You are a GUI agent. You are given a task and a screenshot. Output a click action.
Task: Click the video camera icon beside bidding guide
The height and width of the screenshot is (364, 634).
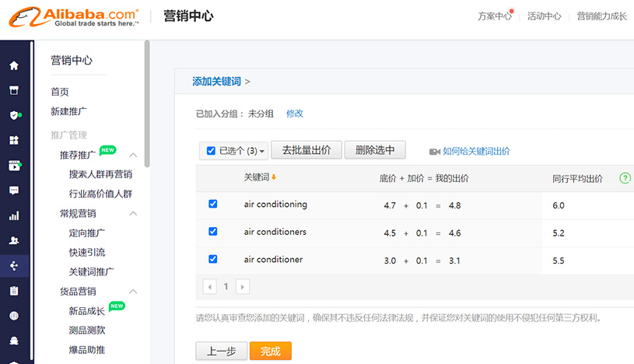(435, 152)
